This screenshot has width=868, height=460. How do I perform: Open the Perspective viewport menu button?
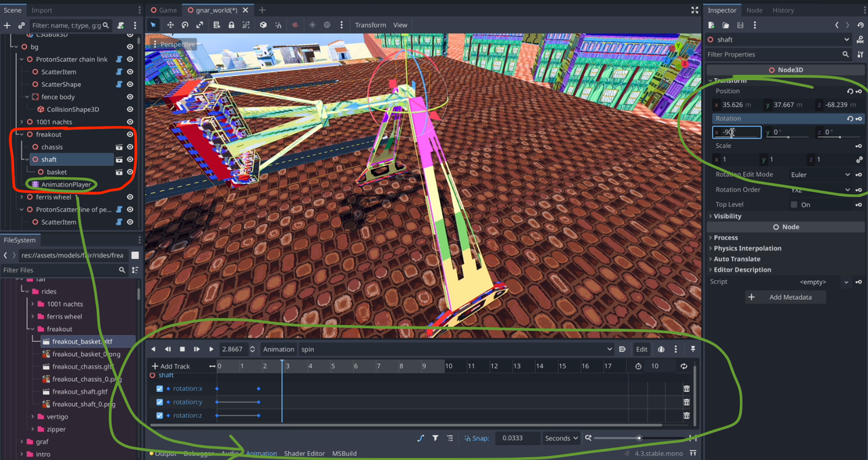174,44
